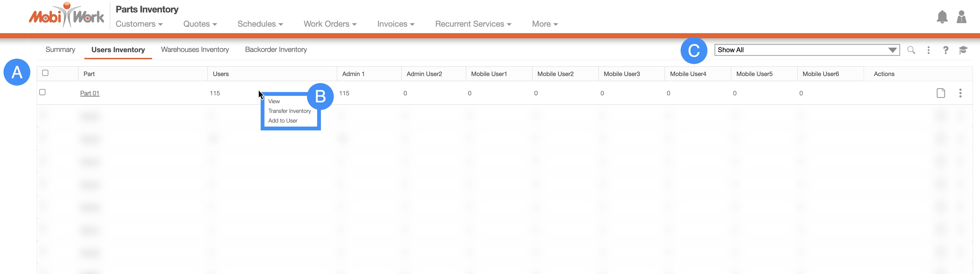Click the search magnifier icon
The width and height of the screenshot is (980, 274).
pos(911,50)
